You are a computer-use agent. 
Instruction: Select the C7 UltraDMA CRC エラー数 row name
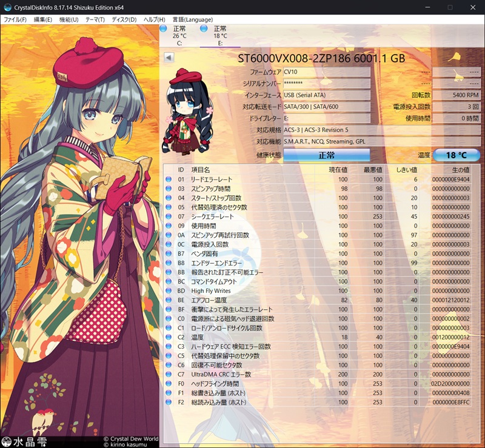(x=221, y=375)
